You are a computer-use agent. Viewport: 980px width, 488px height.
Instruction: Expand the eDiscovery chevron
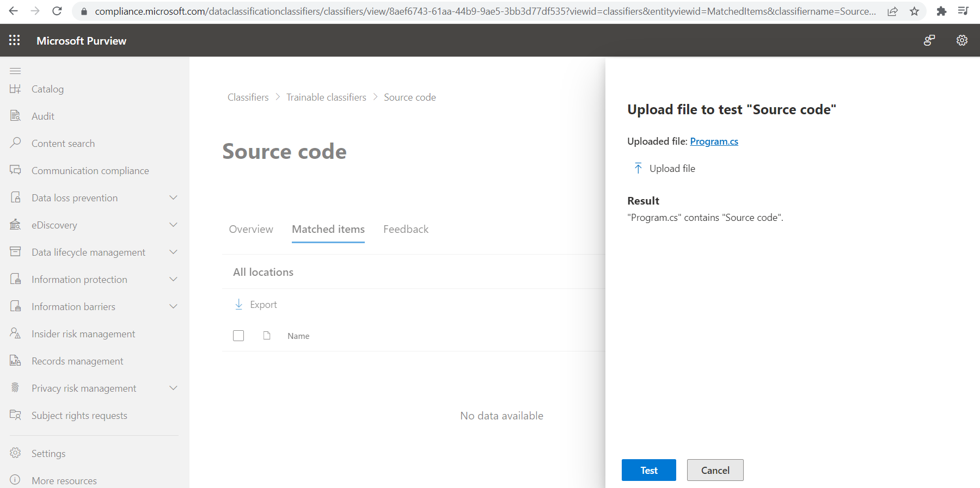pos(173,225)
